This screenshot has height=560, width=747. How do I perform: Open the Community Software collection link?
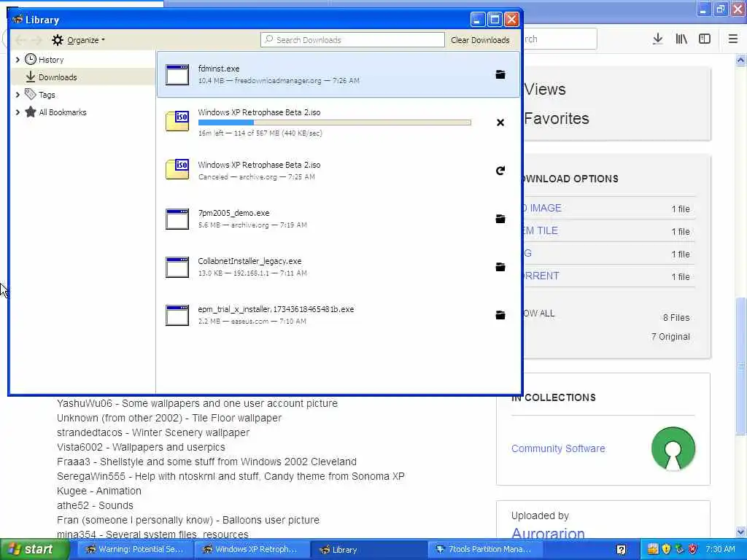pos(558,448)
